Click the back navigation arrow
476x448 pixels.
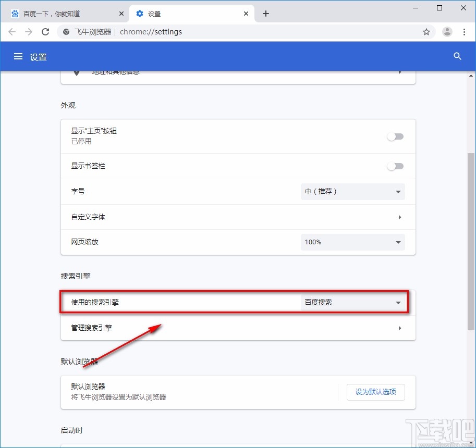click(12, 32)
